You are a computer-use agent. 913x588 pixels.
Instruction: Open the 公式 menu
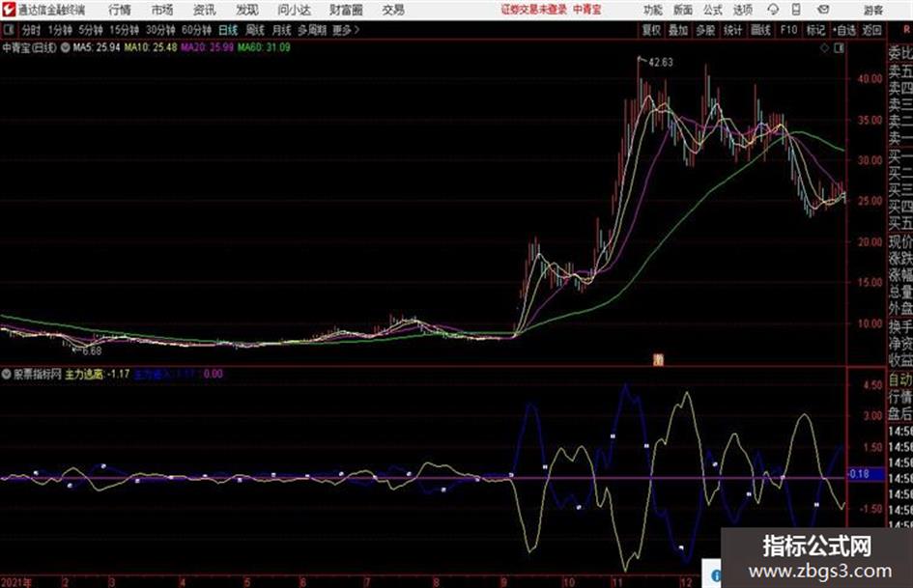coord(713,10)
